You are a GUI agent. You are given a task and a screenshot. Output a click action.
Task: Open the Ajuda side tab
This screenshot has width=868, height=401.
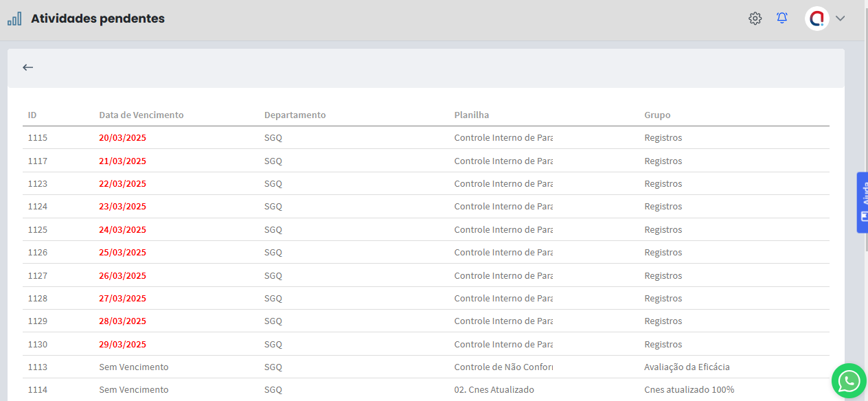coord(863,203)
